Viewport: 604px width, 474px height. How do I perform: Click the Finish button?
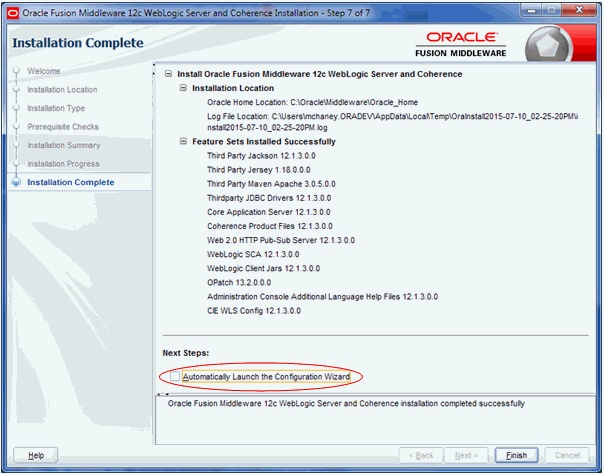516,456
